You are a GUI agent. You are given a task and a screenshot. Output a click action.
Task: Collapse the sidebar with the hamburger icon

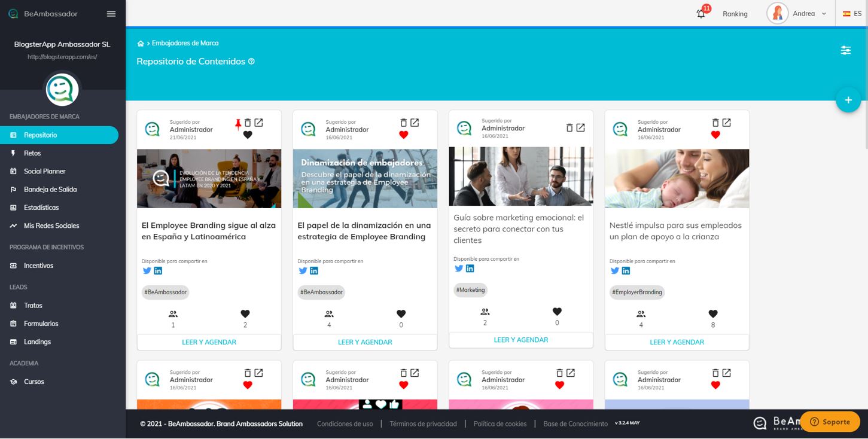111,13
